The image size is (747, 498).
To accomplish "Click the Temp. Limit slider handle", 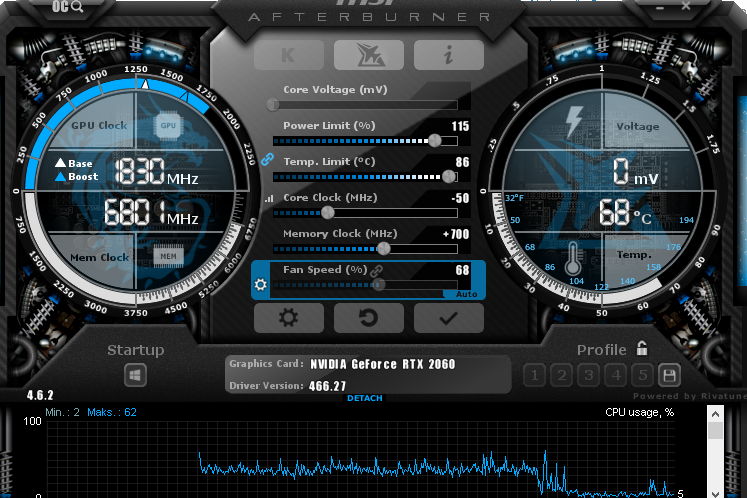I will pyautogui.click(x=448, y=177).
